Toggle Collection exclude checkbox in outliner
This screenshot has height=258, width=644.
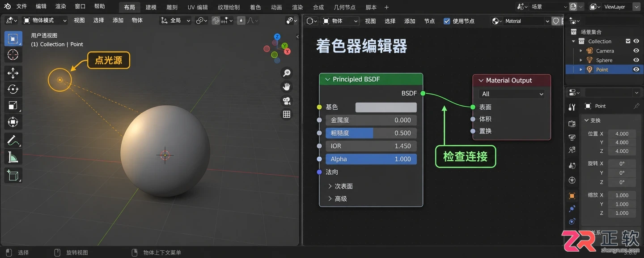pos(628,41)
